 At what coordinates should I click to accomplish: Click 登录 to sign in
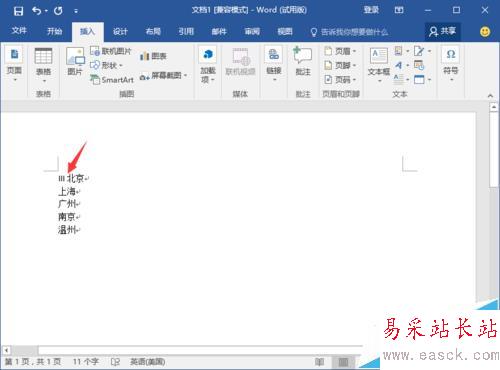click(x=371, y=10)
